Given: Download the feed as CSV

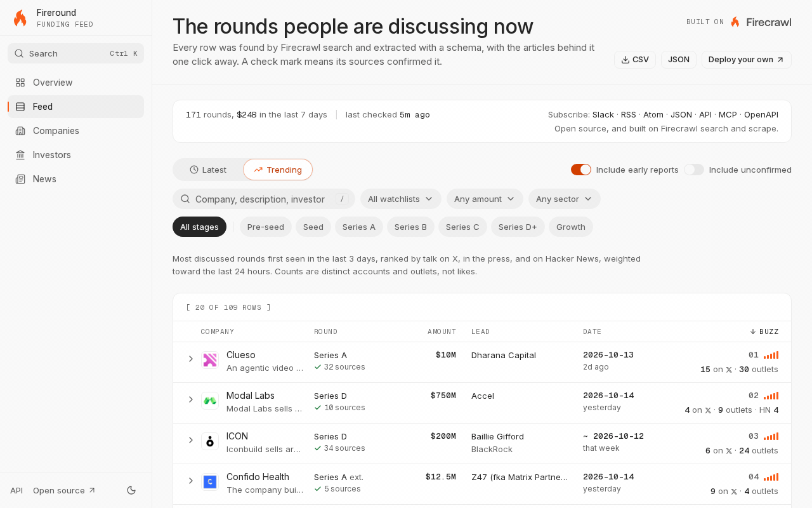Looking at the screenshot, I should pyautogui.click(x=635, y=60).
